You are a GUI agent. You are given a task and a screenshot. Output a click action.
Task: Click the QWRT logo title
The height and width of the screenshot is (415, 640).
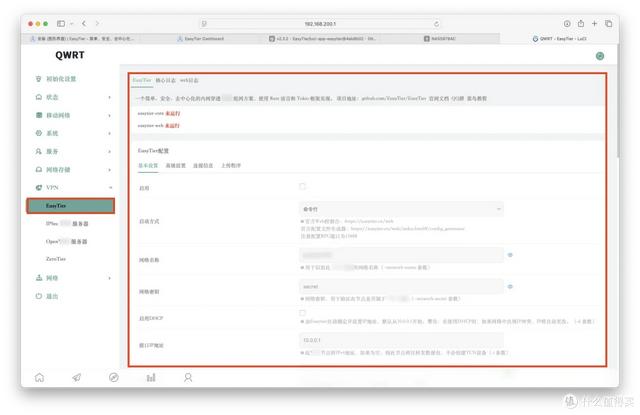[x=70, y=55]
